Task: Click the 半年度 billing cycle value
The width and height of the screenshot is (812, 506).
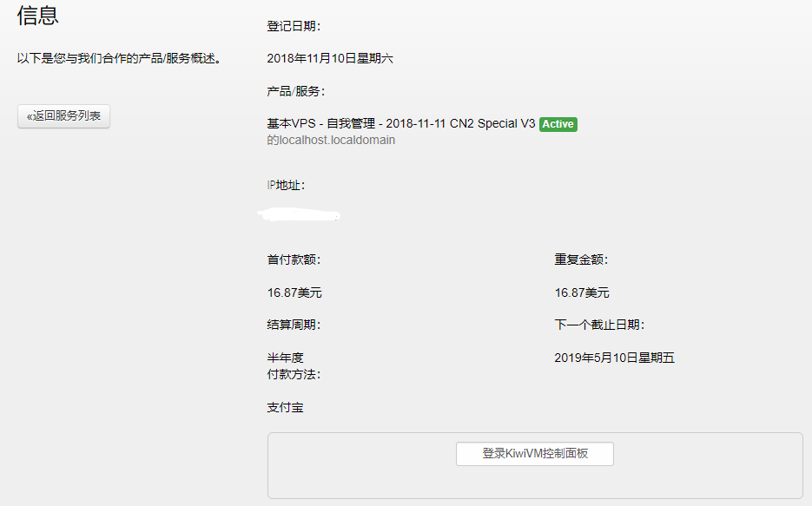Action: click(x=285, y=358)
